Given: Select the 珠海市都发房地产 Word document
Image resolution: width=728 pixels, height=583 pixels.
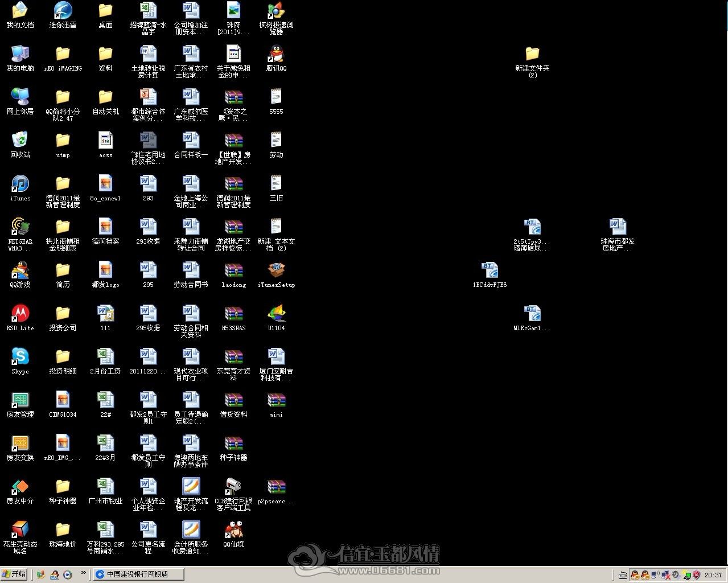Looking at the screenshot, I should click(x=618, y=234).
